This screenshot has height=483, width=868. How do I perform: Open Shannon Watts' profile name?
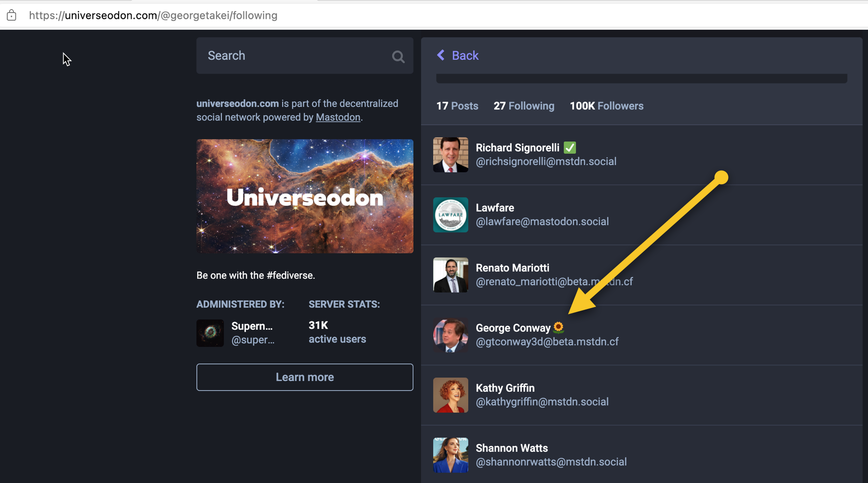(512, 448)
